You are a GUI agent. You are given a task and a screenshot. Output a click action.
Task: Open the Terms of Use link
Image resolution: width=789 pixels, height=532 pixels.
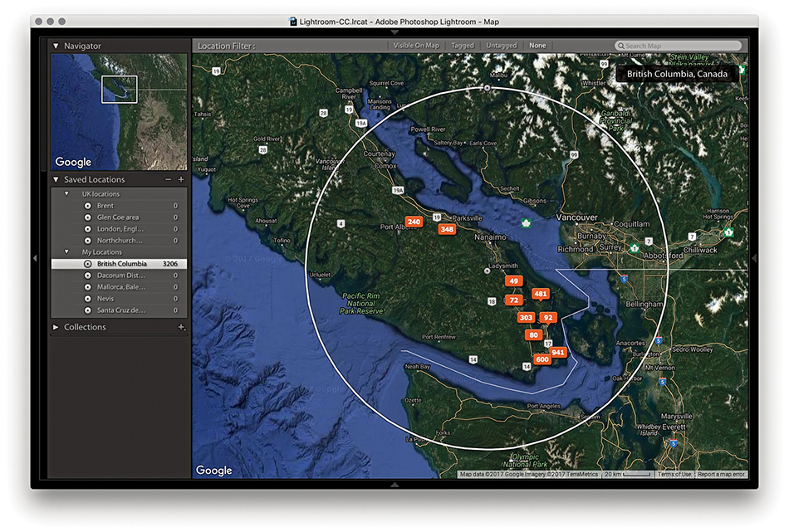pos(674,474)
